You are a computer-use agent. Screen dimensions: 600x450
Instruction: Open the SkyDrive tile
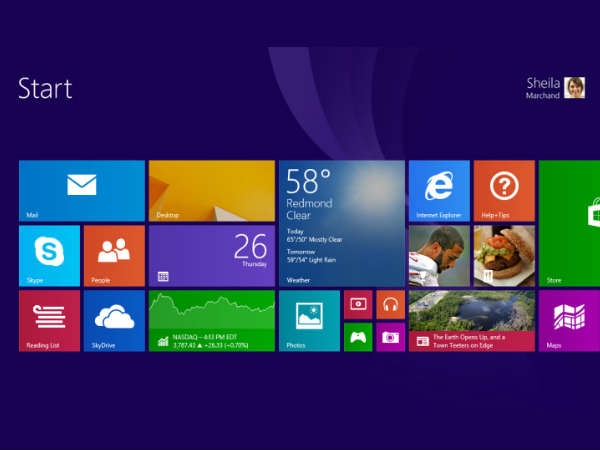114,321
